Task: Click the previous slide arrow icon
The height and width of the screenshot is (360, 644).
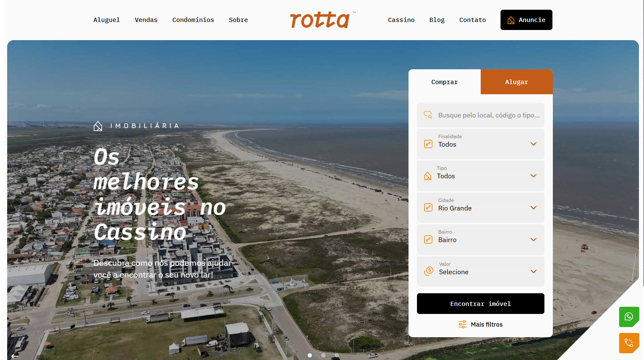Action: 15,356
